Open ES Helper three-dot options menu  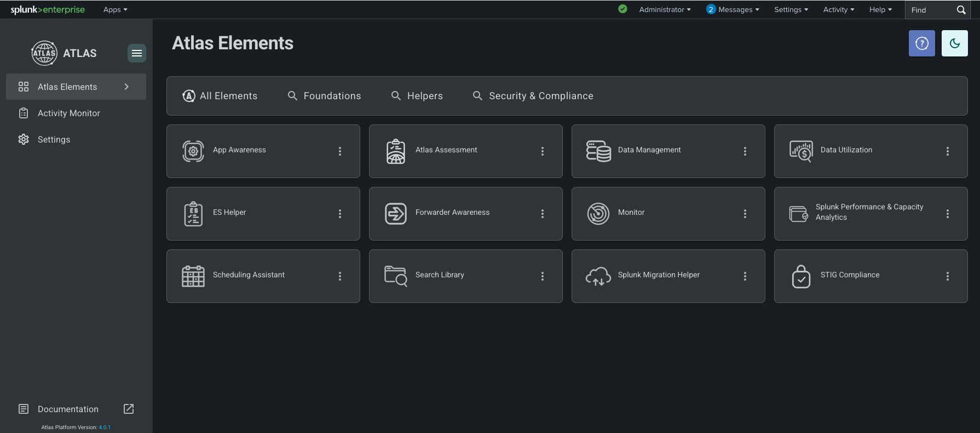340,214
